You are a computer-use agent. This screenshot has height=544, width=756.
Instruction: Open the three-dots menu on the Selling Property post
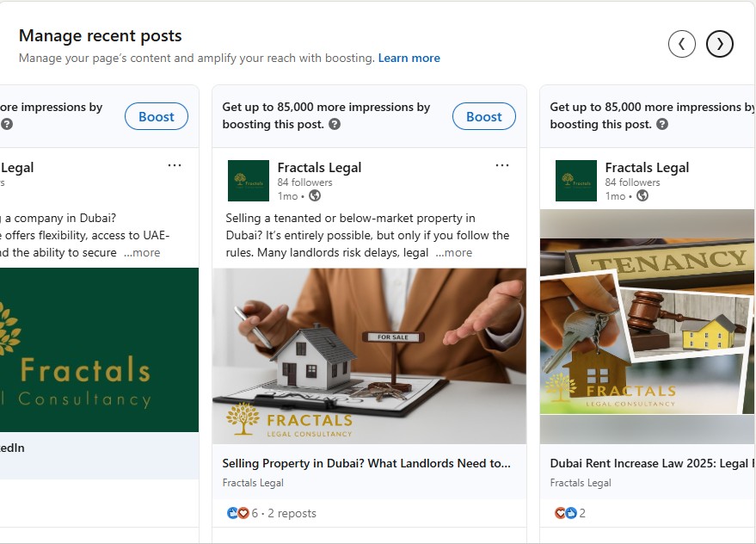pyautogui.click(x=502, y=165)
